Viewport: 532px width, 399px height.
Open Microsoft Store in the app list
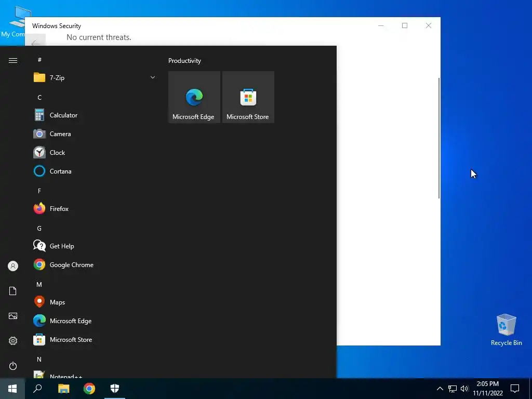[x=95, y=339]
